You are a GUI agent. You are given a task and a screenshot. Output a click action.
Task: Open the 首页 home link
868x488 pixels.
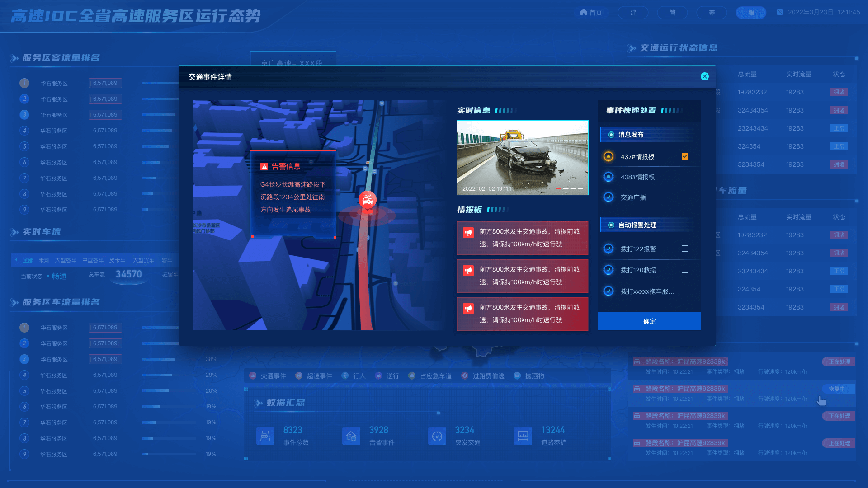591,12
